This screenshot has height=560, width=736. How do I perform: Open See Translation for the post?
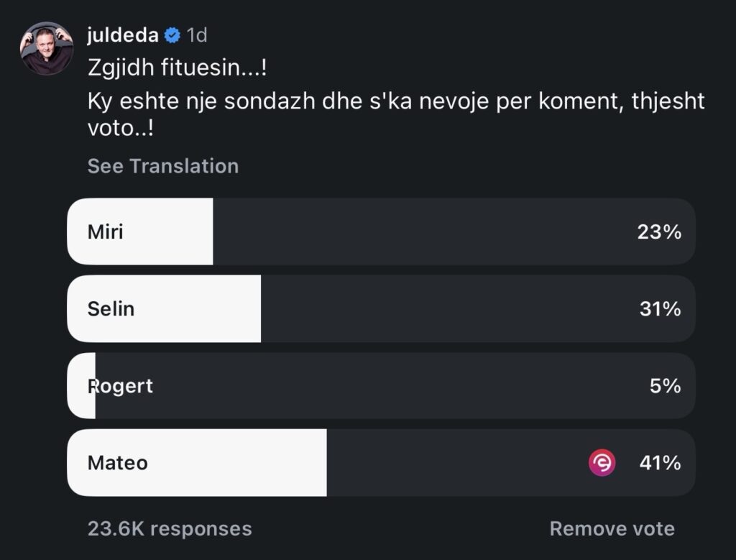162,165
